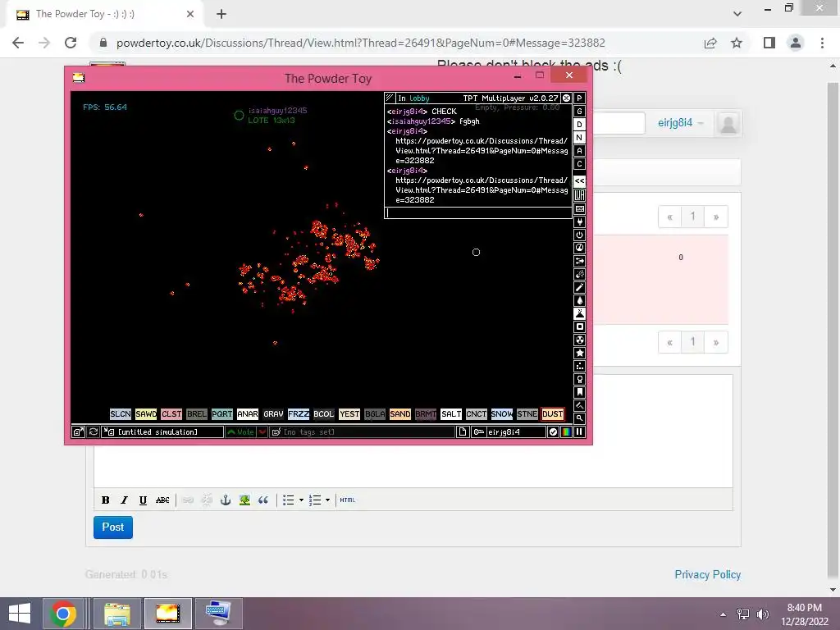The height and width of the screenshot is (630, 840).
Task: Select the SNOW element
Action: point(501,414)
